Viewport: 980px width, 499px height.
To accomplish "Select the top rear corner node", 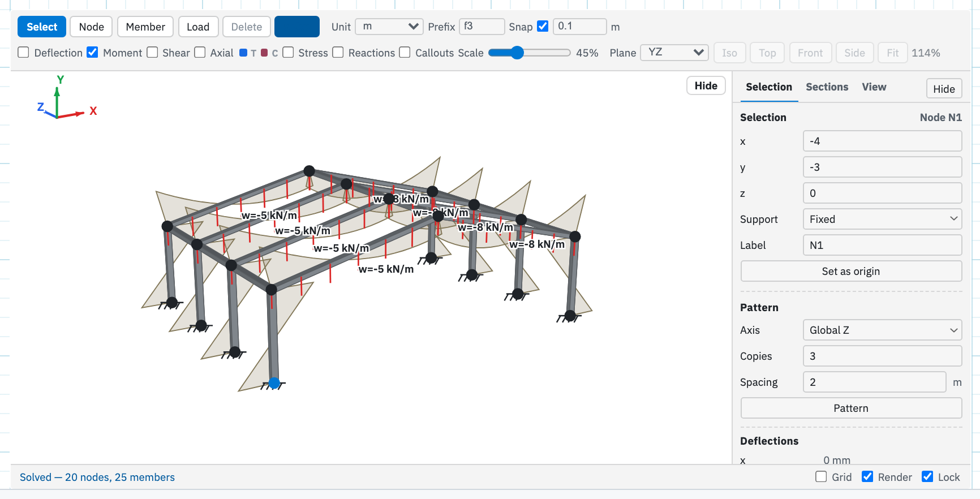I will (x=309, y=171).
